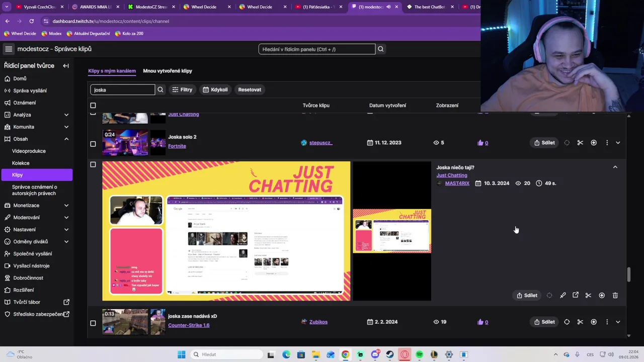The image size is (644, 362).
Task: Collapse the Joska niečo tají clip details
Action: click(x=615, y=167)
